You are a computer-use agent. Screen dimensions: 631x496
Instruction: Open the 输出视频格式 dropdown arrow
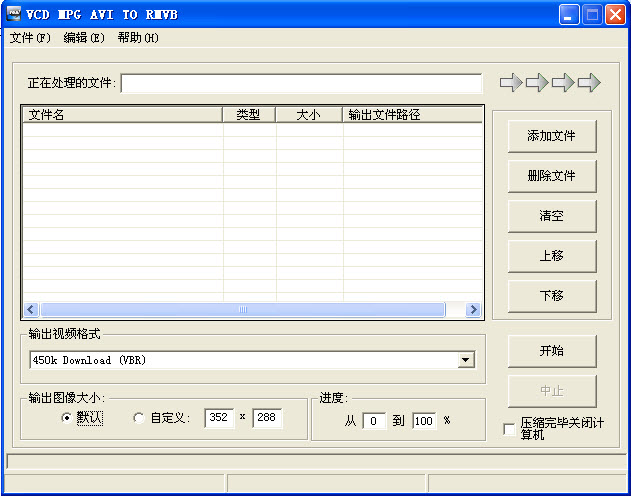[x=466, y=360]
